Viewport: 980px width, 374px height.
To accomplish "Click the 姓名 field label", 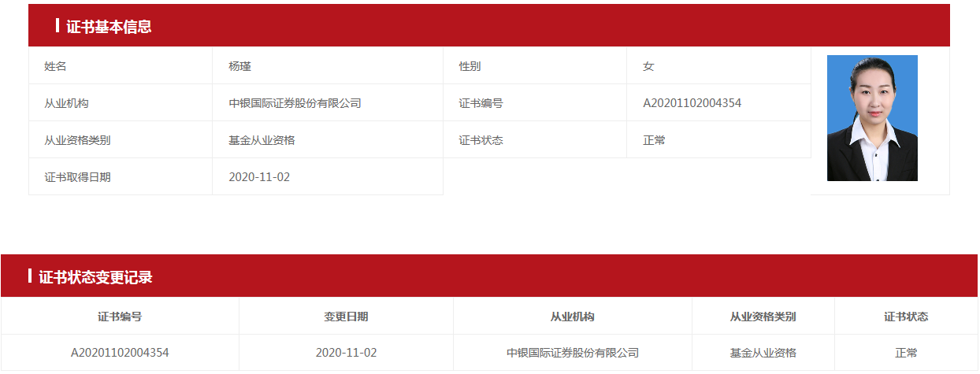I will tap(55, 66).
